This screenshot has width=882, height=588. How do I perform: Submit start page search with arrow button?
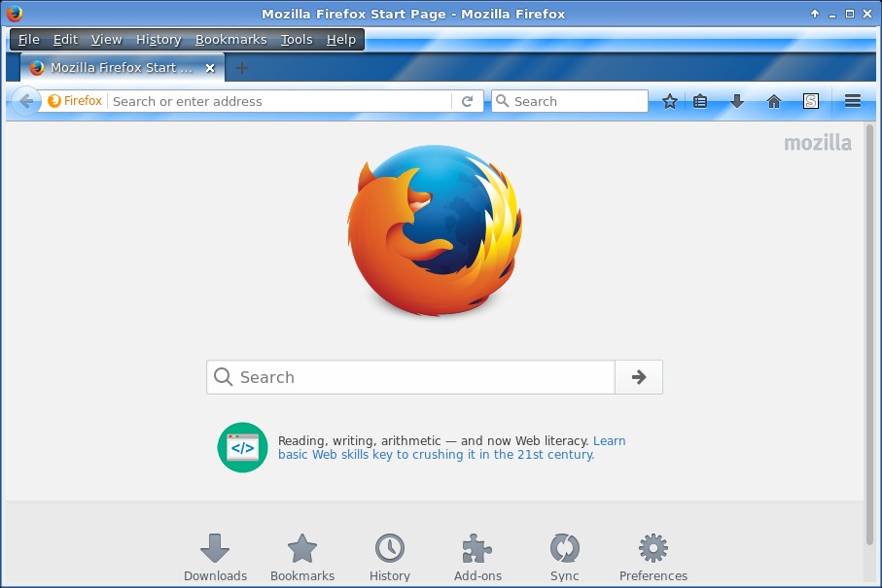point(639,377)
